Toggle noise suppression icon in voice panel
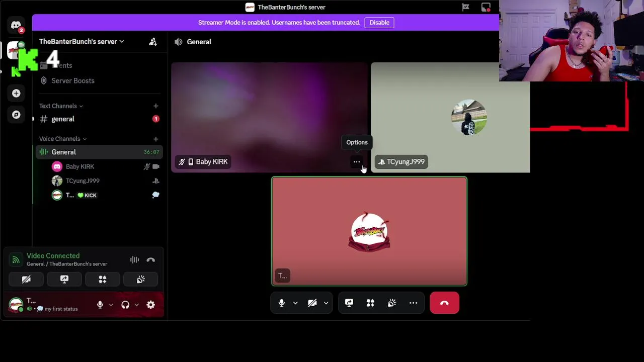The width and height of the screenshot is (644, 362). (134, 260)
